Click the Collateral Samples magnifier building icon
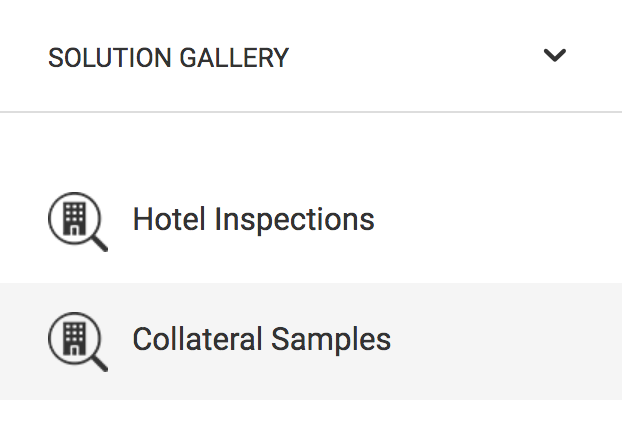The height and width of the screenshot is (422, 622). point(78,341)
